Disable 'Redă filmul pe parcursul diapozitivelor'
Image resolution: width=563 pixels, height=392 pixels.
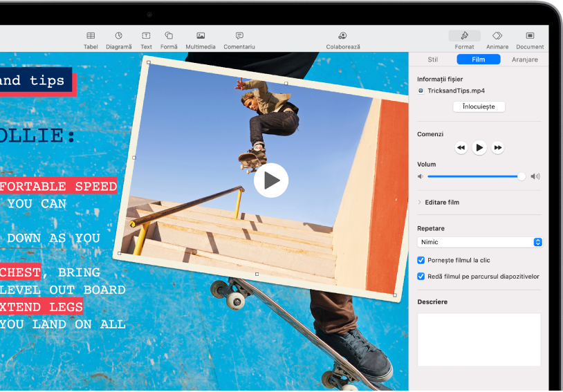point(421,277)
